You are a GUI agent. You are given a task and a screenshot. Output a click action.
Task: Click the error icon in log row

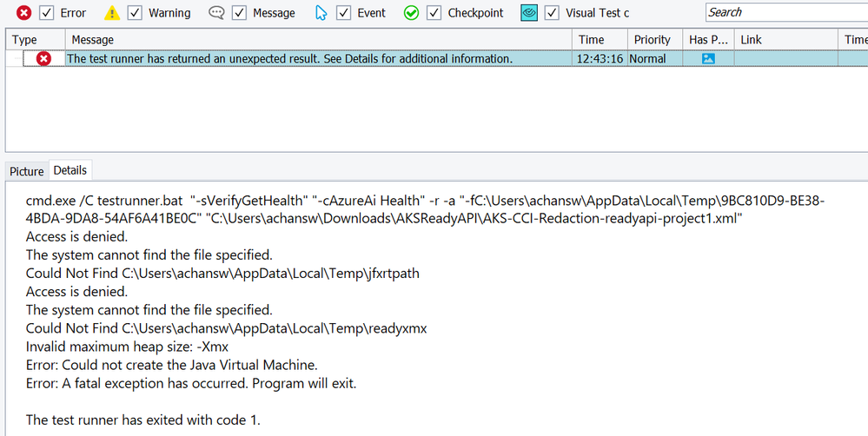click(x=43, y=59)
